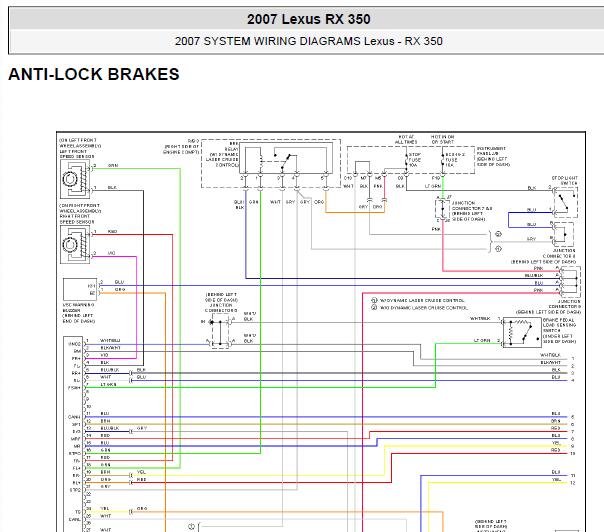Screen dimensions: 604x532
Task: Click the "HOT AT ALL TIMES" label
Action: (406, 139)
